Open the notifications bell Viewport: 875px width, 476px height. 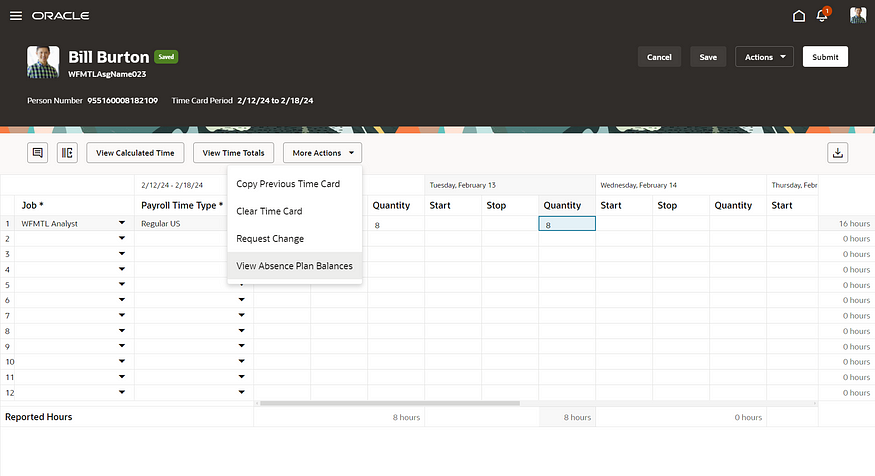(x=822, y=16)
